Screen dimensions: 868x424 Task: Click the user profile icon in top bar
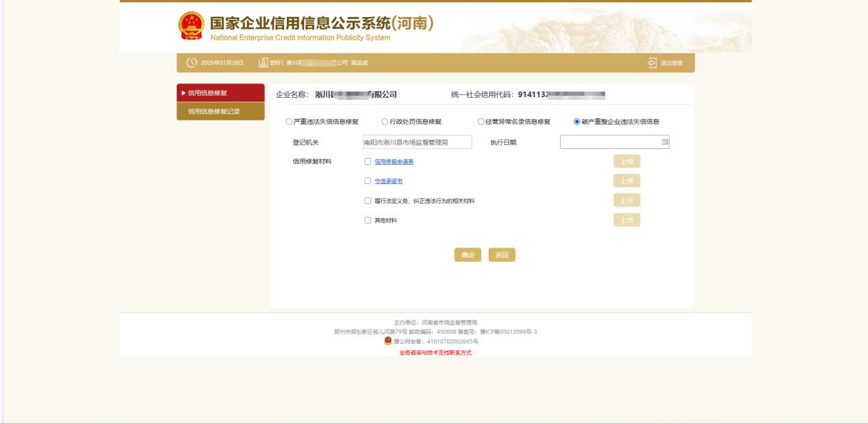point(263,63)
